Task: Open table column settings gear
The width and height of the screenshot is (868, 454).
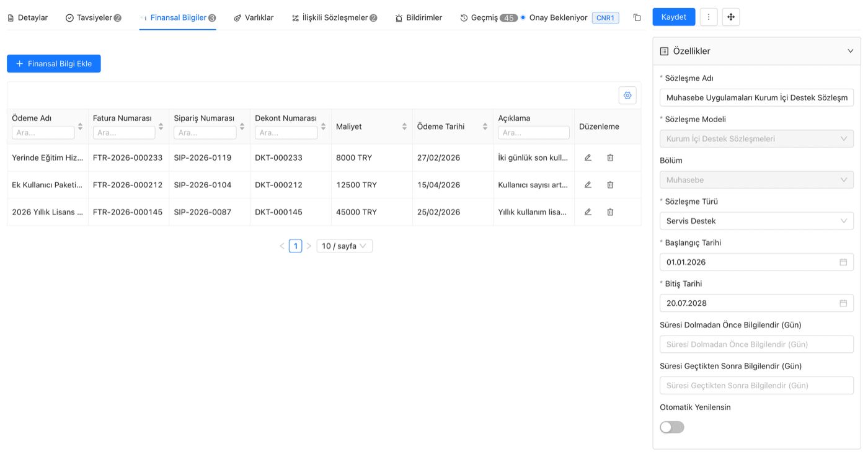Action: click(627, 96)
